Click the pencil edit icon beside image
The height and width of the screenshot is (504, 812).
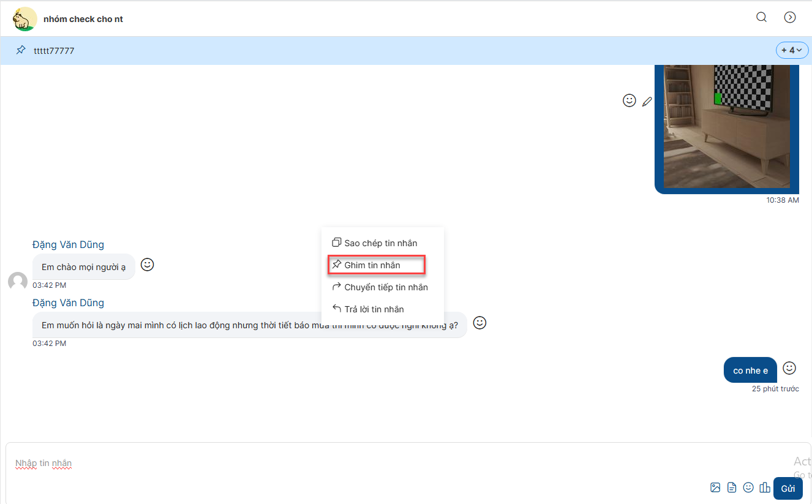point(647,102)
